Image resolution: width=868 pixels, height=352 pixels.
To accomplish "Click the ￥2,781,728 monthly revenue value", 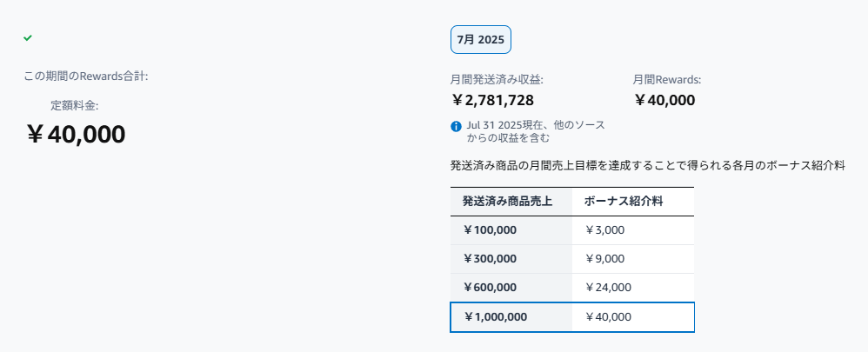I will [x=492, y=100].
